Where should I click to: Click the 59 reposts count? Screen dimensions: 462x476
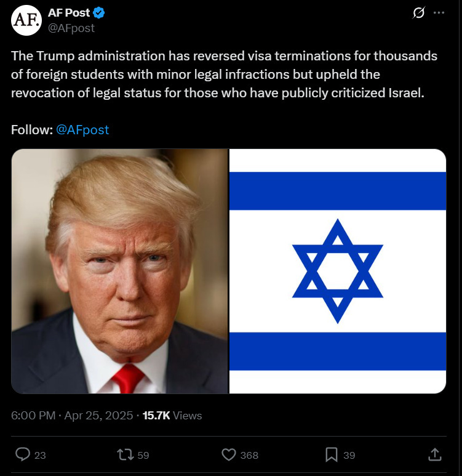[143, 455]
